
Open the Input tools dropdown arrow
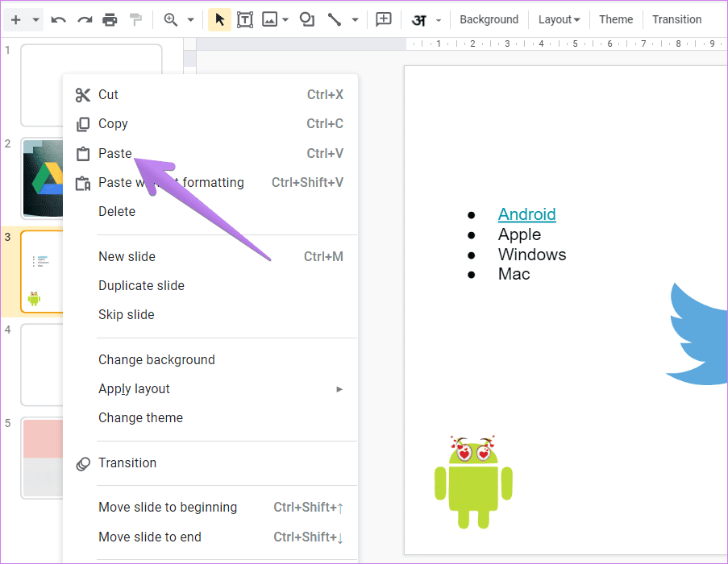coord(439,20)
